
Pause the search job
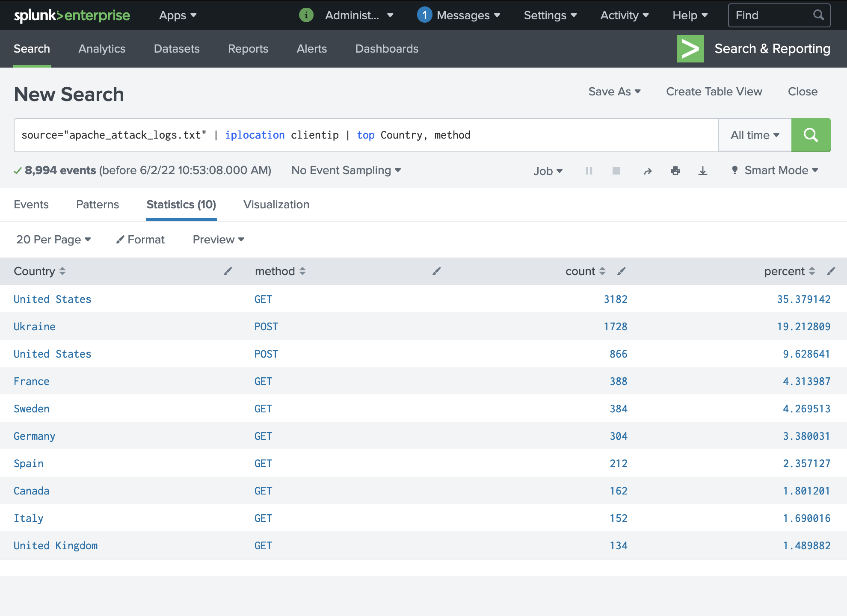589,171
